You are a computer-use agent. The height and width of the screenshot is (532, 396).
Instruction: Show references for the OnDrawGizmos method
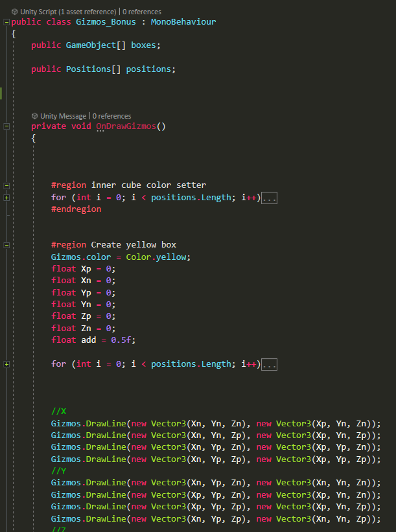pyautogui.click(x=111, y=116)
